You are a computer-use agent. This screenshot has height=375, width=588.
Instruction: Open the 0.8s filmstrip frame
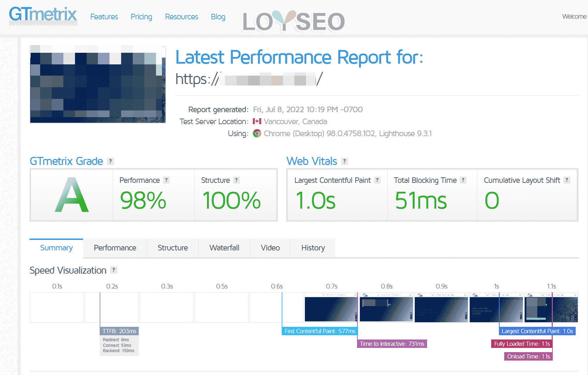(386, 307)
